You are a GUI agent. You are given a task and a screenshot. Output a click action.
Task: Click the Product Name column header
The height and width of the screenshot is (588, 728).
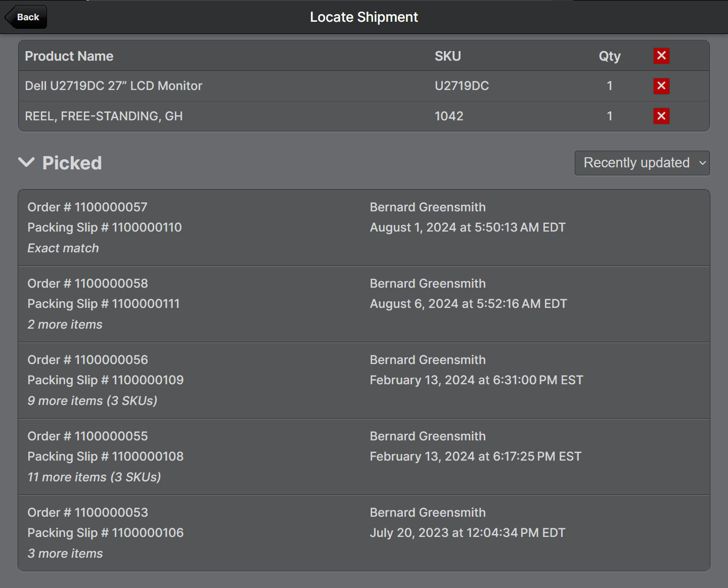69,56
